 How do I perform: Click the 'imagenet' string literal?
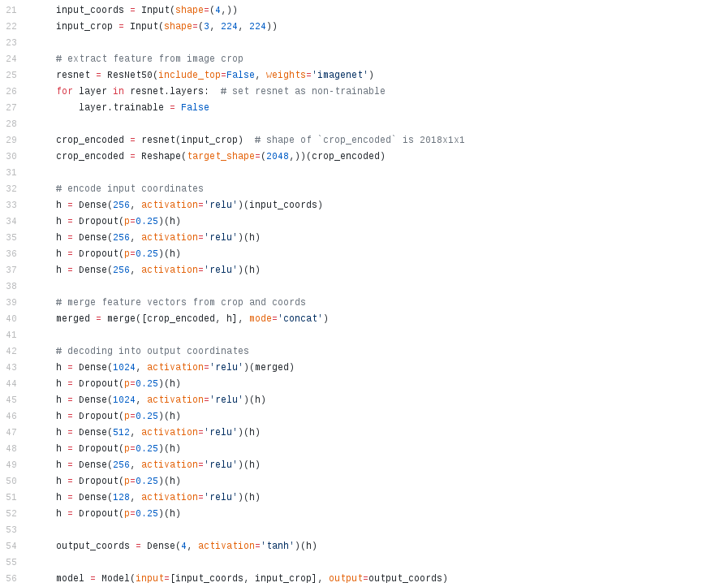pos(340,75)
